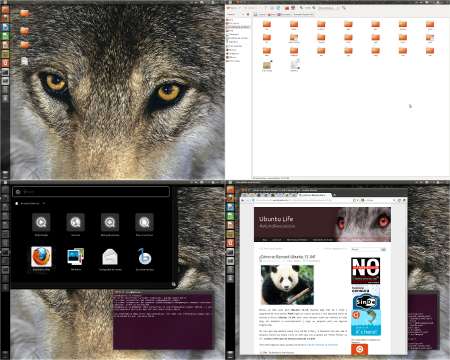This screenshot has width=450, height=360.
Task: Open the panda image in the blog post
Action: tap(287, 285)
